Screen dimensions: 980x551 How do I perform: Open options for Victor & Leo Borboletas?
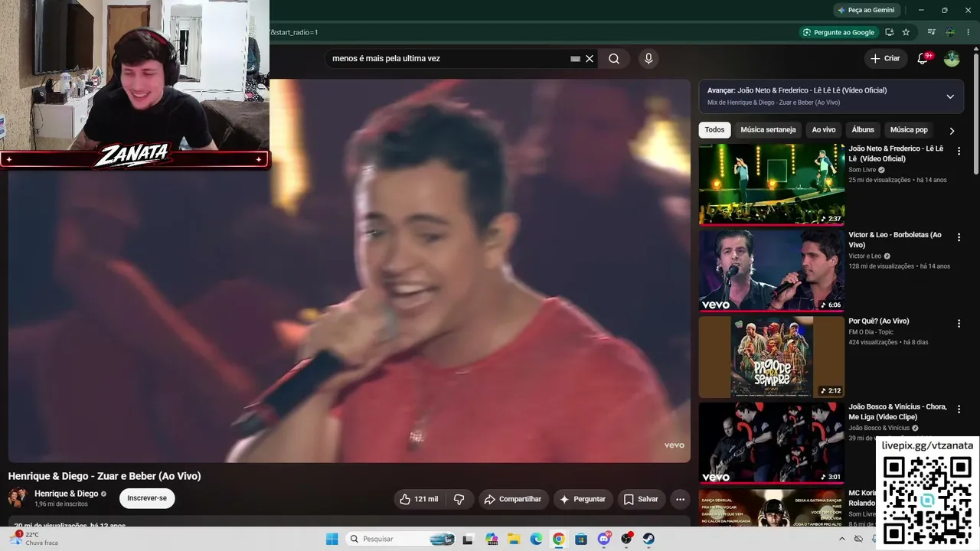click(x=959, y=238)
